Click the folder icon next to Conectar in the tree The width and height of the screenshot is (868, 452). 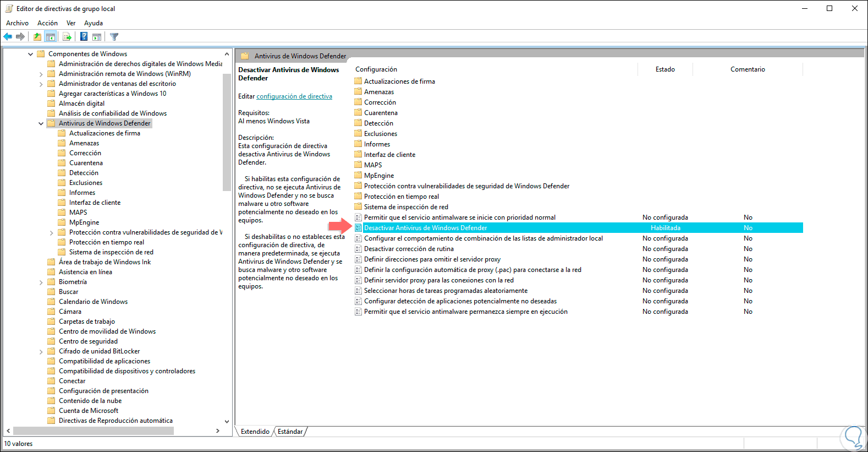51,381
